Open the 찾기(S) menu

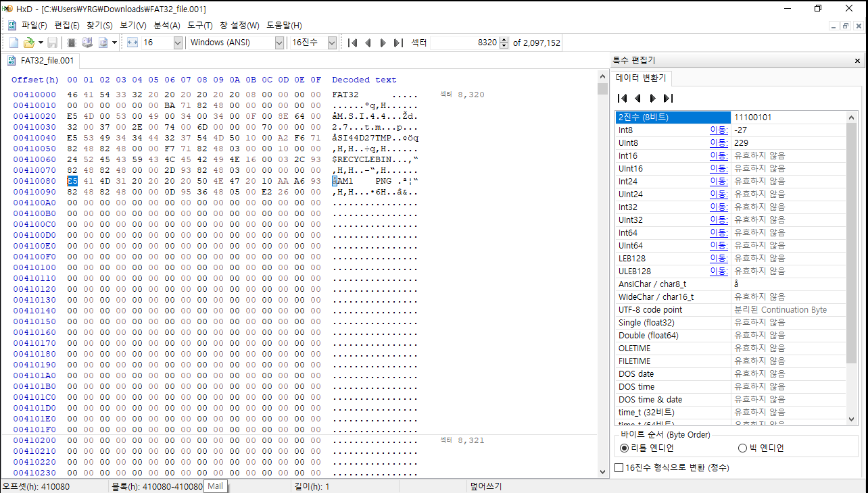pos(99,25)
